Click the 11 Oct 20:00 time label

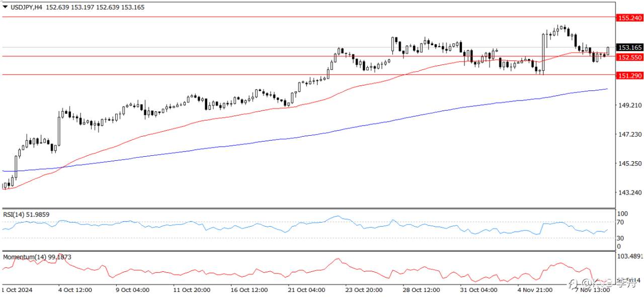pos(192,290)
